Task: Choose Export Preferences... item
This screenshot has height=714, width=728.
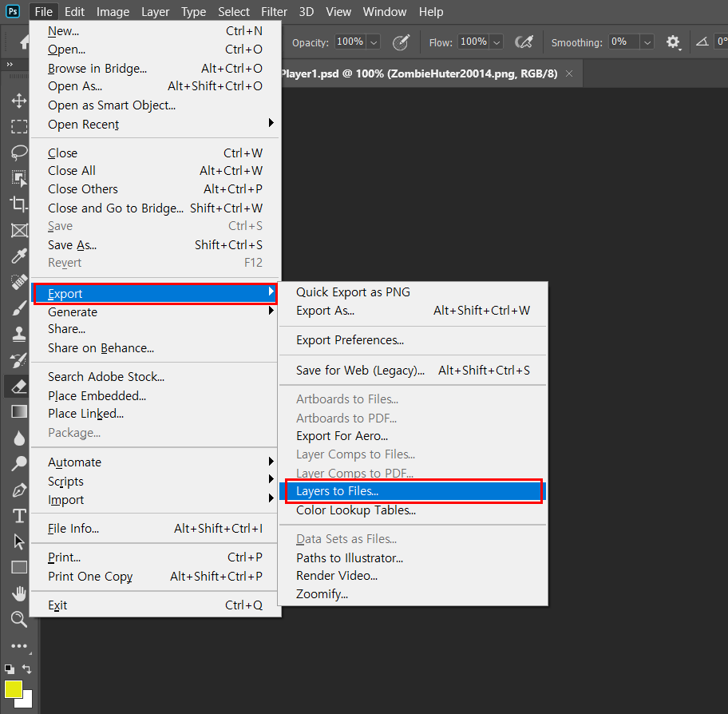Action: click(412, 340)
